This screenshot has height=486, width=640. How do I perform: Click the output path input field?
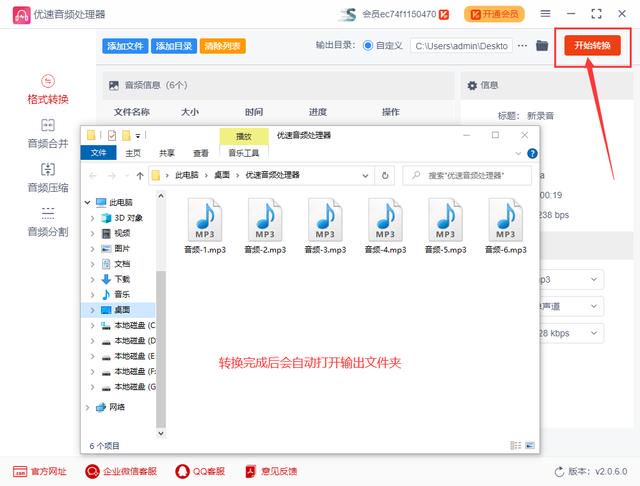pos(461,46)
